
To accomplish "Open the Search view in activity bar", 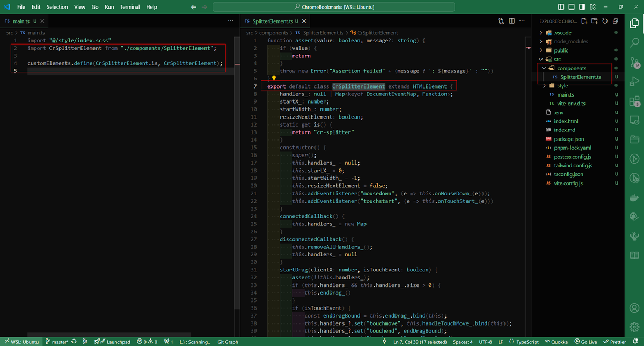I will pyautogui.click(x=634, y=43).
